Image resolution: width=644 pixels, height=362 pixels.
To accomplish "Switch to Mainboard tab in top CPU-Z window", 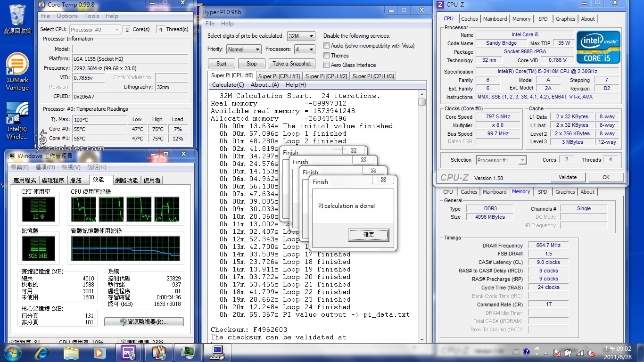I will tap(495, 19).
